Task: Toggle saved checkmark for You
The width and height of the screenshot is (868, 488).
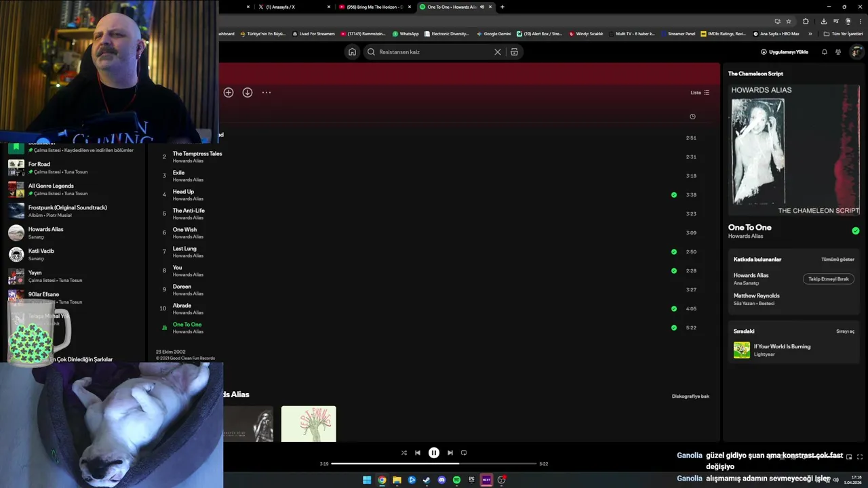Action: tap(674, 270)
